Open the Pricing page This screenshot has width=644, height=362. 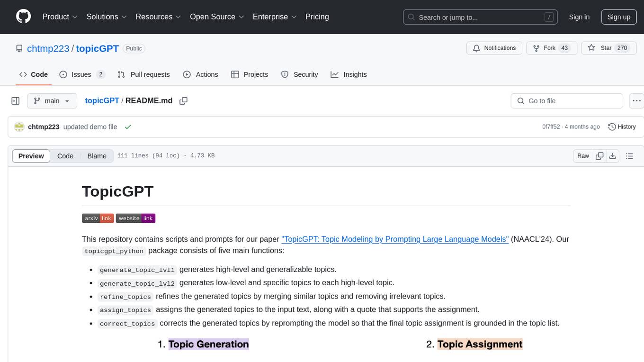pos(317,17)
